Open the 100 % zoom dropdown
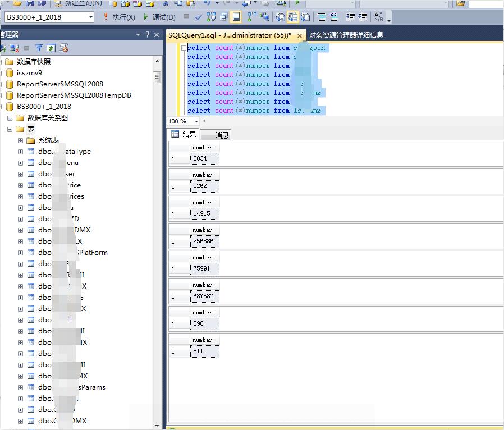Image resolution: width=504 pixels, height=430 pixels. pos(196,121)
